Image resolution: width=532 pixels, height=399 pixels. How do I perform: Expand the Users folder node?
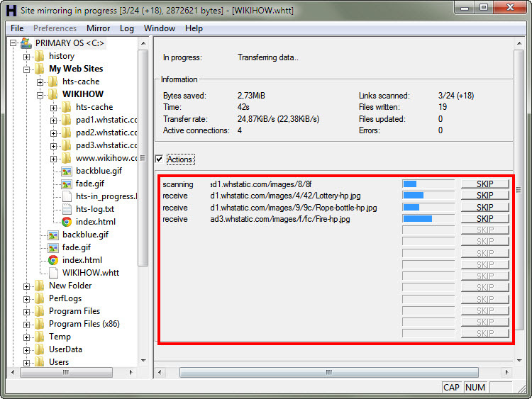point(26,363)
